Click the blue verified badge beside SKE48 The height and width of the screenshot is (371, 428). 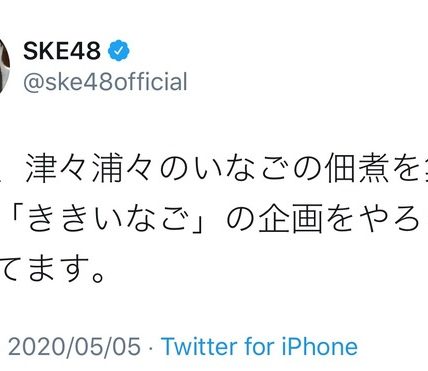118,50
